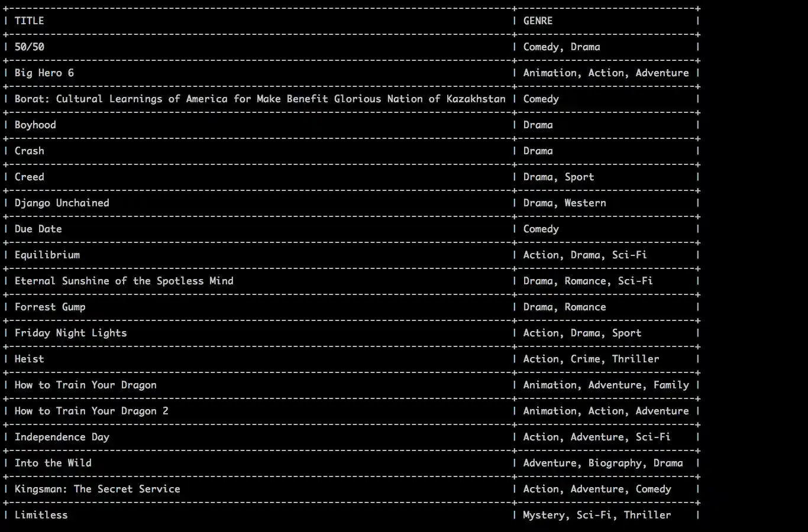Select the title 'Crash'
The image size is (808, 532).
(x=29, y=151)
